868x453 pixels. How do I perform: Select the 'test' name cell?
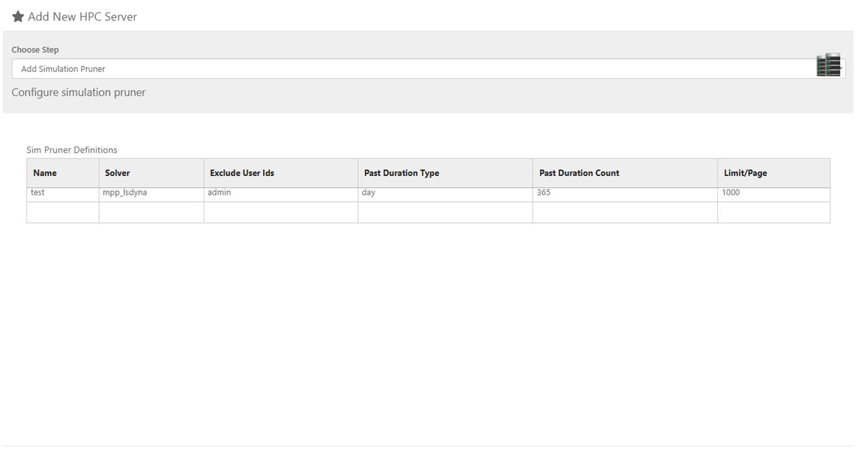(x=38, y=193)
